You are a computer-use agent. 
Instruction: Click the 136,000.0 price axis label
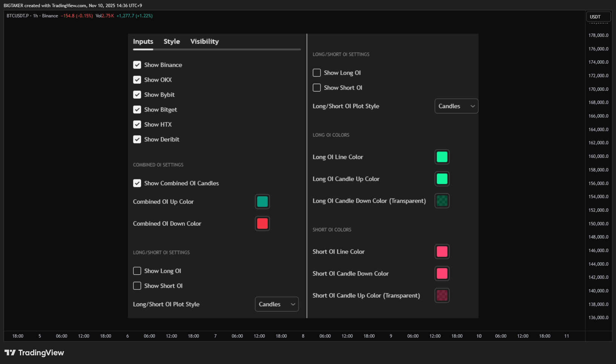[599, 318]
